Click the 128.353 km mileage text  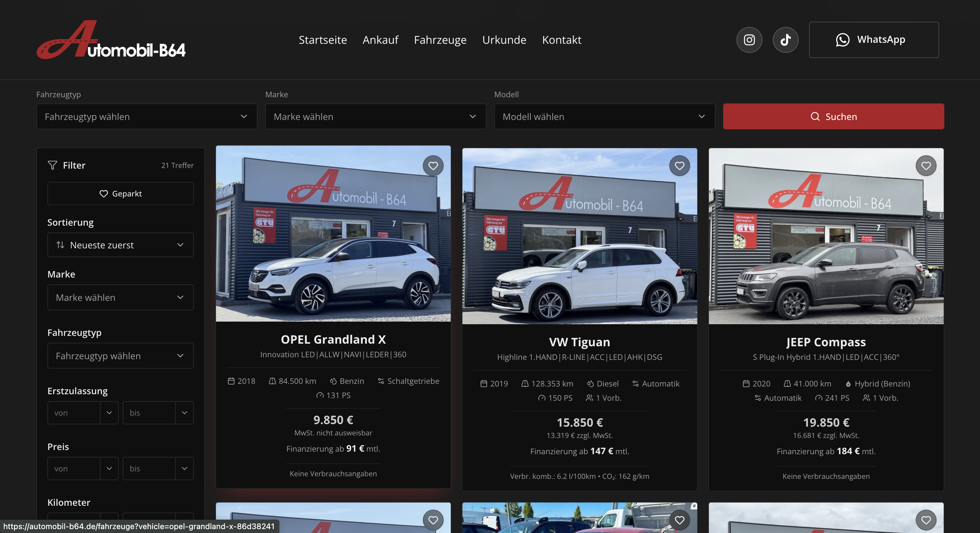tap(552, 384)
